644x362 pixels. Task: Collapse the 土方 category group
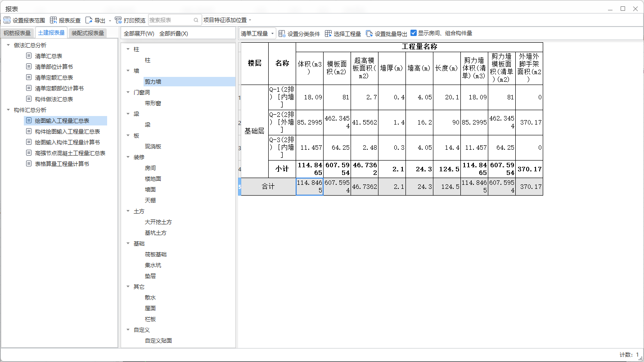[x=128, y=211]
